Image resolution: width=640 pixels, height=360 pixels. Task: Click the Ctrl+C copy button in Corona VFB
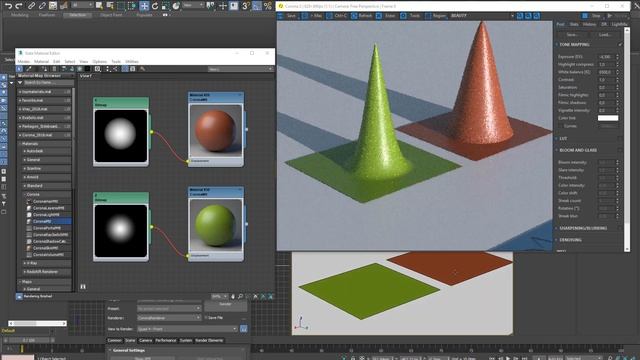[337, 16]
